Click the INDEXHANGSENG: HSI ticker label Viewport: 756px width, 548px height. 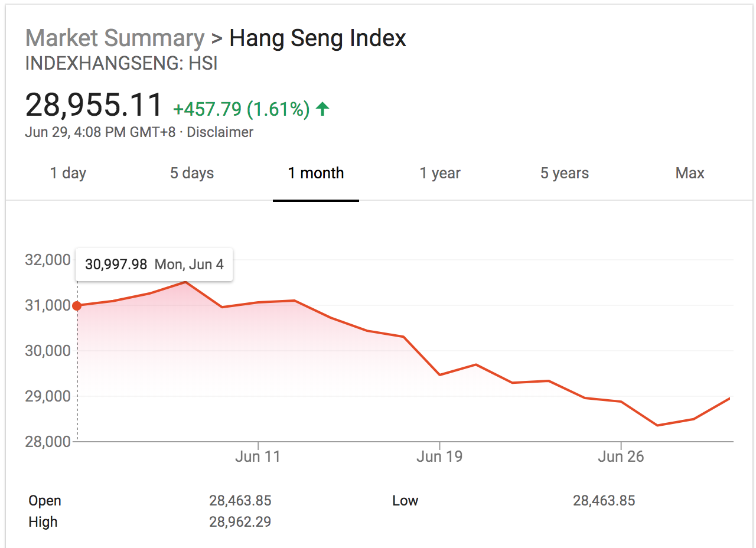(121, 63)
